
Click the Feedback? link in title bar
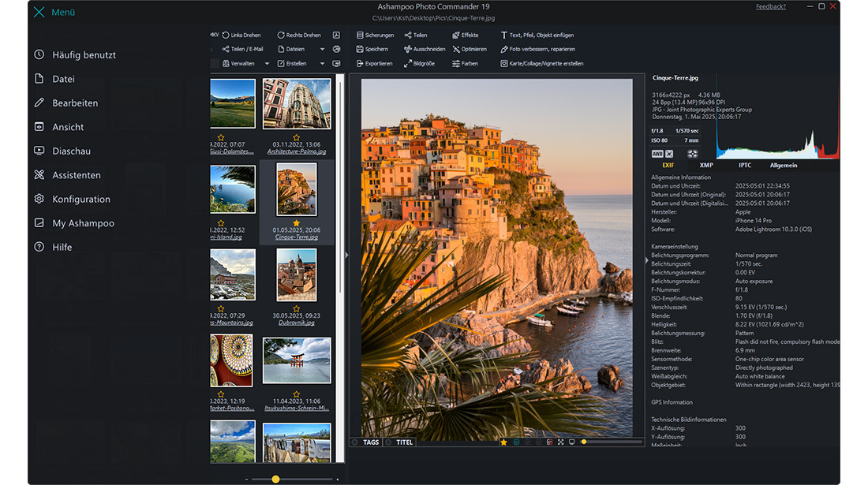[771, 6]
